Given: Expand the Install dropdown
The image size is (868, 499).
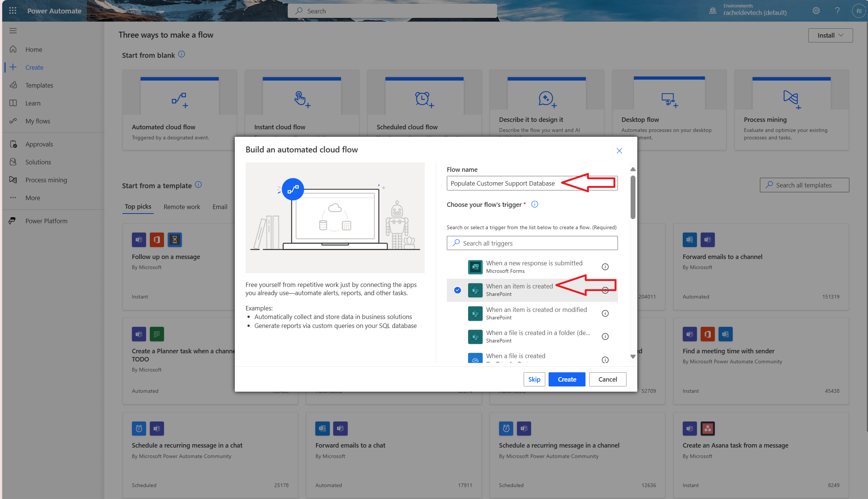Looking at the screenshot, I should tap(830, 35).
